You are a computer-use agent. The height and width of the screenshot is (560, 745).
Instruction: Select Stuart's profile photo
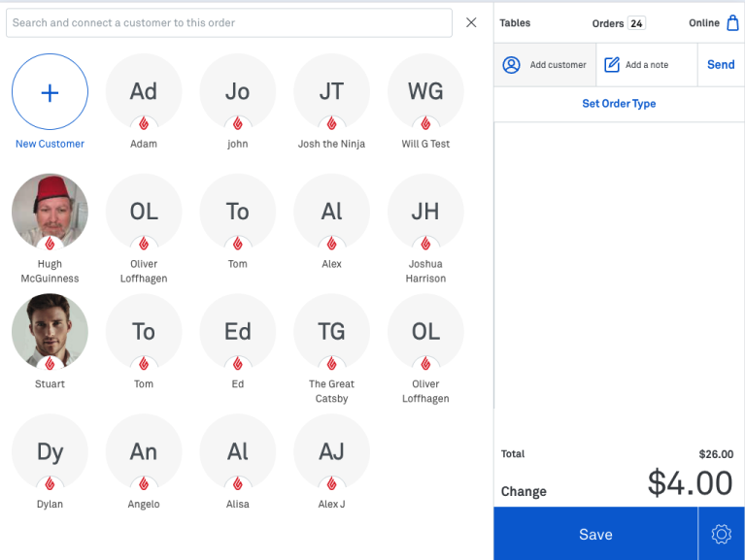[50, 332]
